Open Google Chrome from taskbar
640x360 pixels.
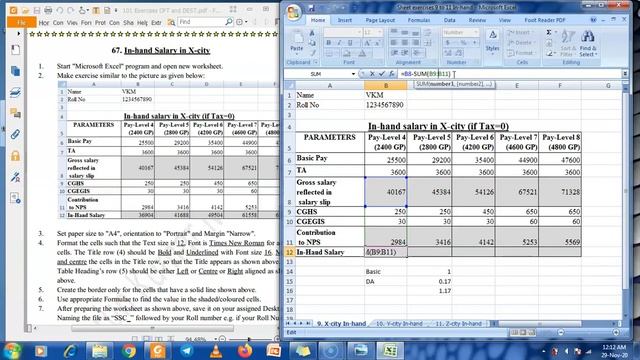(x=128, y=351)
